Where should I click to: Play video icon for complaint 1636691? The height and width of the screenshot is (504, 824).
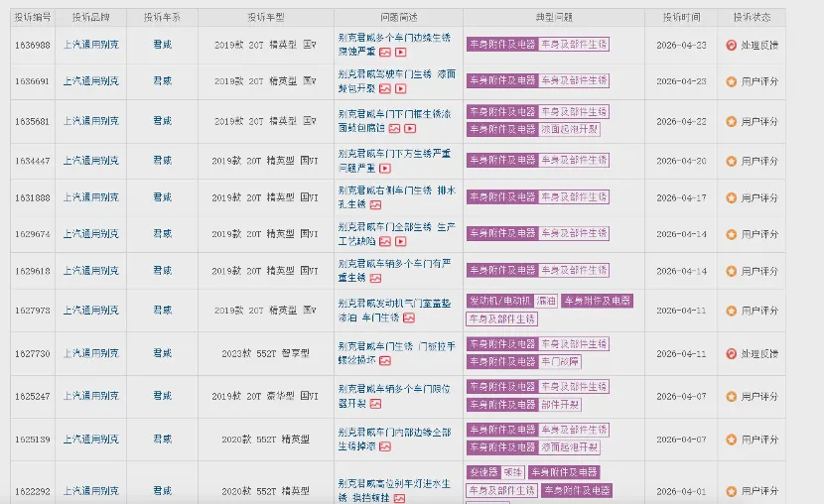(400, 88)
